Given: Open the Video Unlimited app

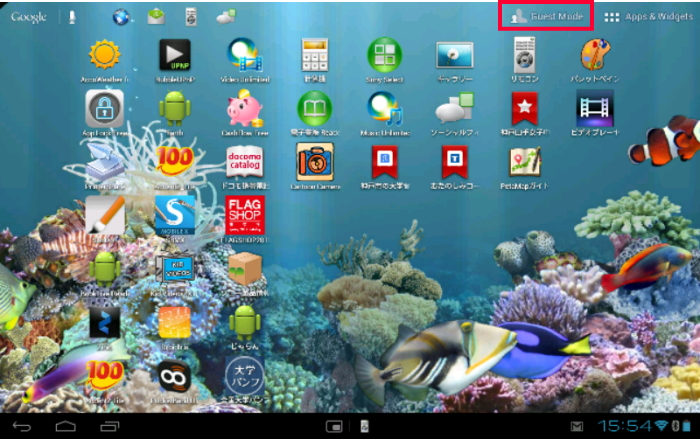Looking at the screenshot, I should coord(243,55).
